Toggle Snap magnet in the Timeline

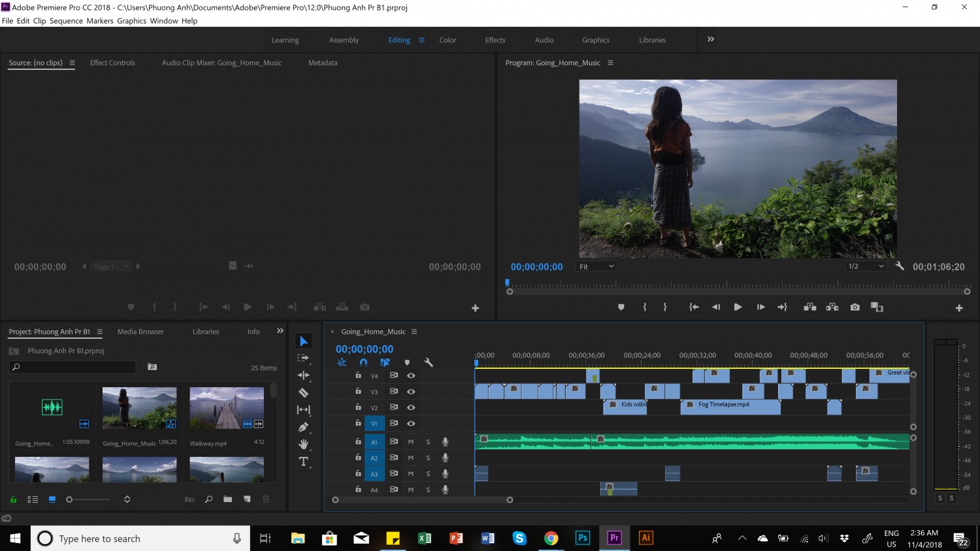pyautogui.click(x=363, y=362)
